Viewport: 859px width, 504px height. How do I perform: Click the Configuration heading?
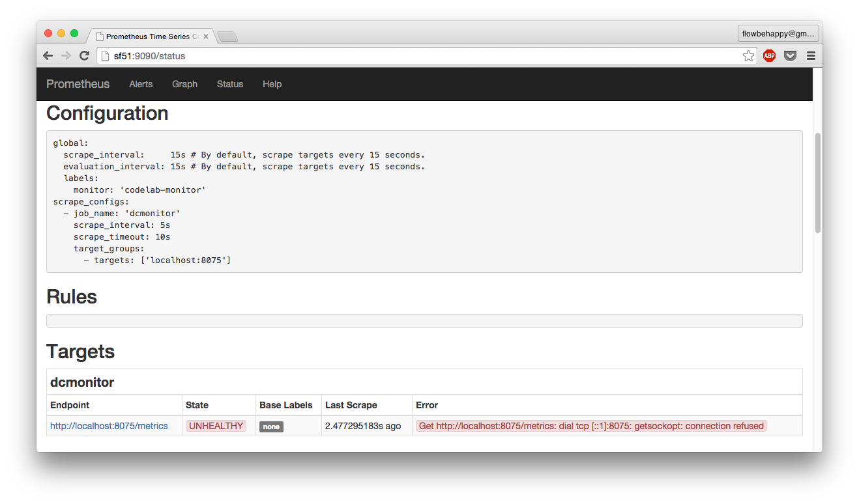(x=108, y=113)
